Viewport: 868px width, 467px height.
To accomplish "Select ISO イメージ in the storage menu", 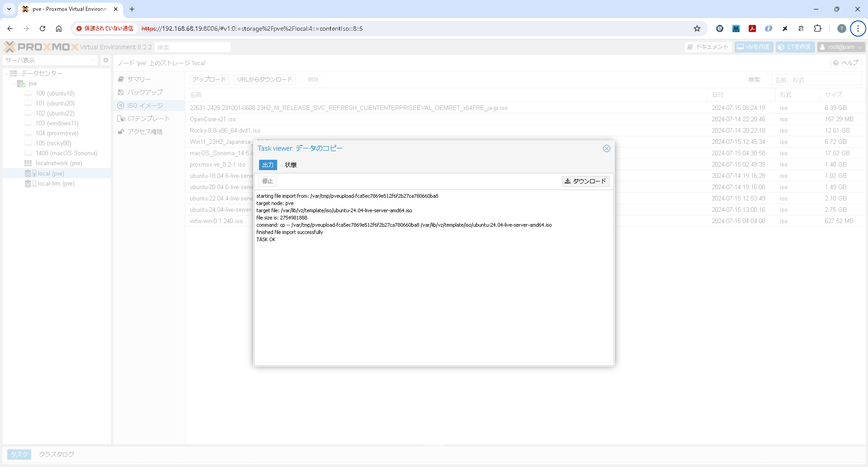I will [149, 105].
